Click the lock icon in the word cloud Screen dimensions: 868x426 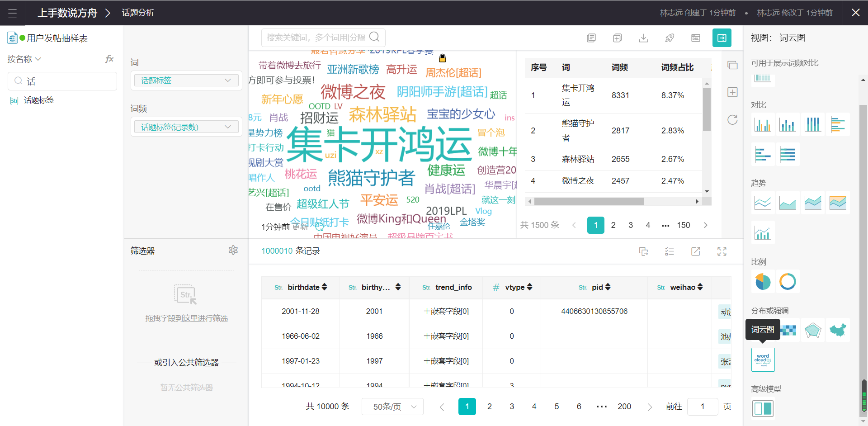pyautogui.click(x=443, y=58)
